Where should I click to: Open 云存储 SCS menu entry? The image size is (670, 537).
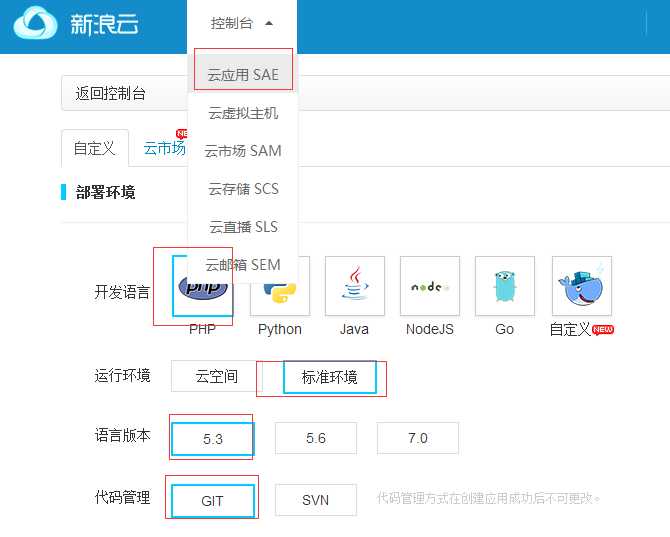pos(243,189)
